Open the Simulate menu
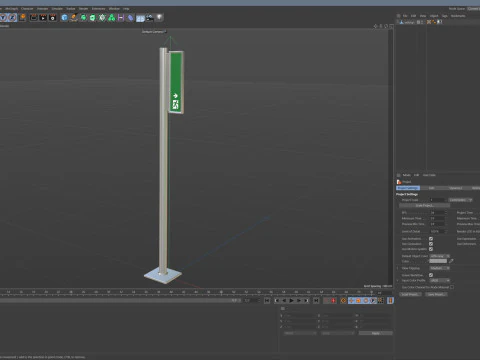 57,9
